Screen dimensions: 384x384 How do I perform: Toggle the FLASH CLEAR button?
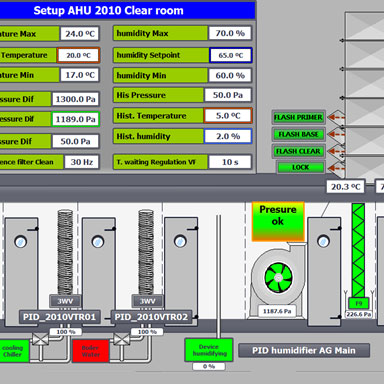point(298,151)
